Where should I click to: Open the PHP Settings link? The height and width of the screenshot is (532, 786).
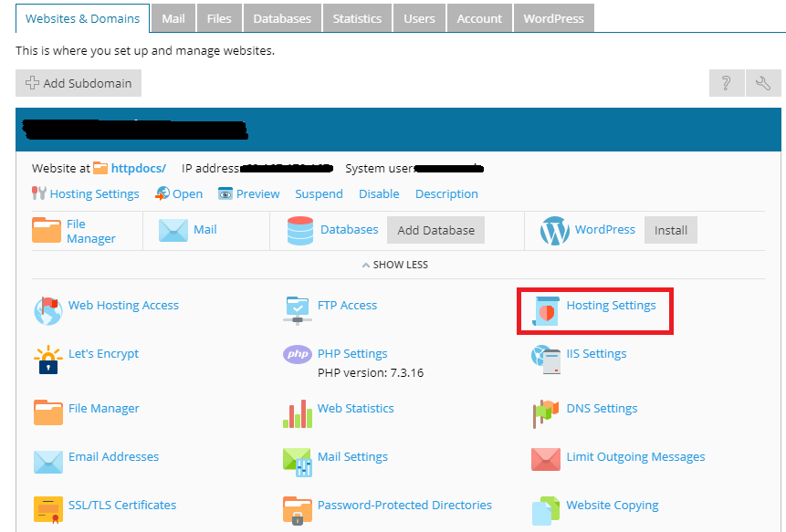(x=352, y=354)
